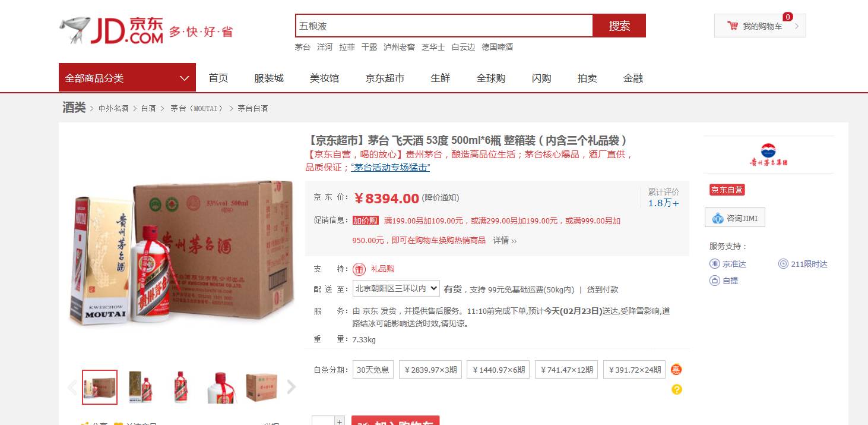Pick the ¥391.72×24期 installment option
The image size is (868, 425).
[x=634, y=369]
